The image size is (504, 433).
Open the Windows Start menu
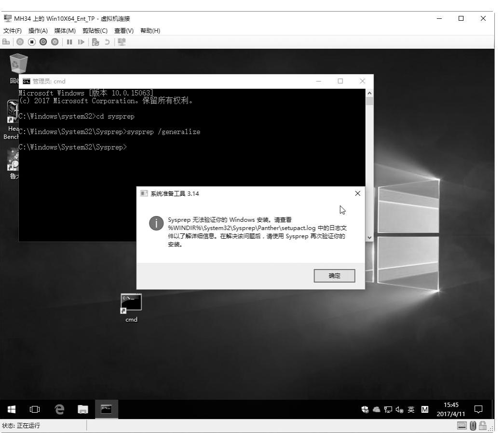(11, 409)
